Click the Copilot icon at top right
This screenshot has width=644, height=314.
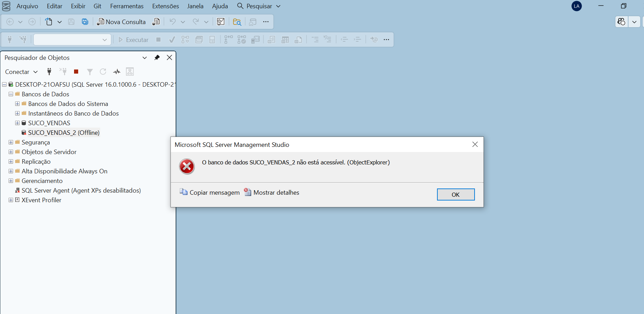pos(621,22)
